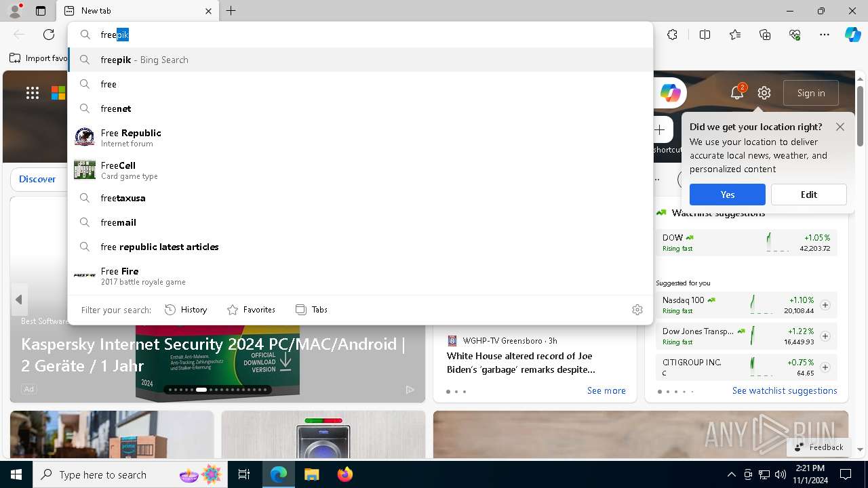Viewport: 868px width, 488px height.
Task: Click the Feedback button
Action: 818,447
